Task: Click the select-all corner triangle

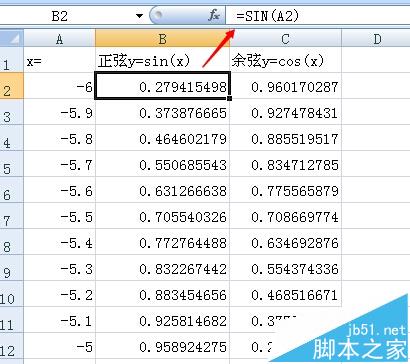Action: click(12, 38)
